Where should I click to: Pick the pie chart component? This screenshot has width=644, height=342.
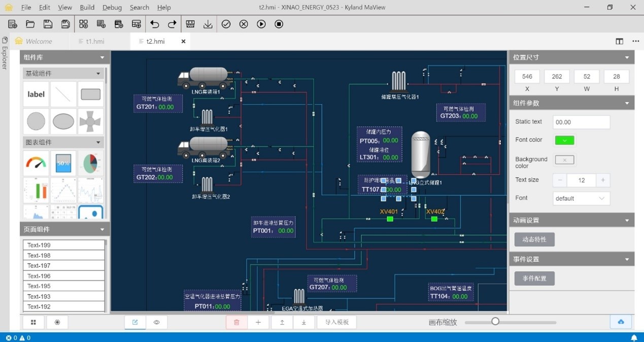90,163
